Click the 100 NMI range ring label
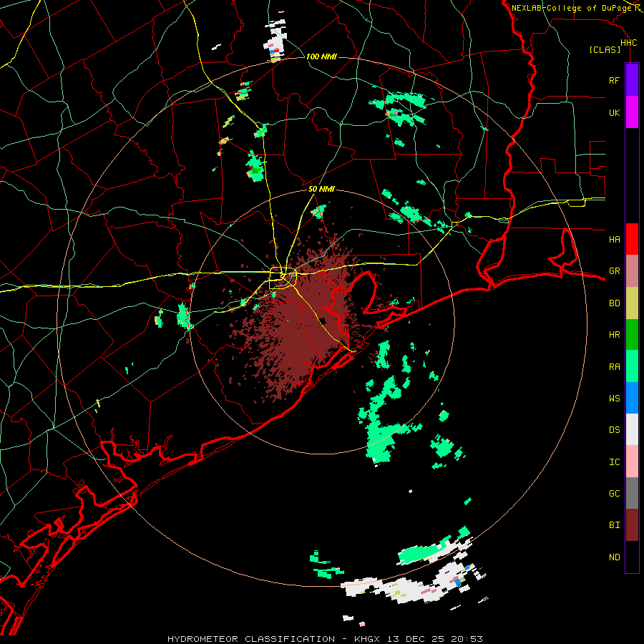Screen dimensions: 644x644 (321, 57)
